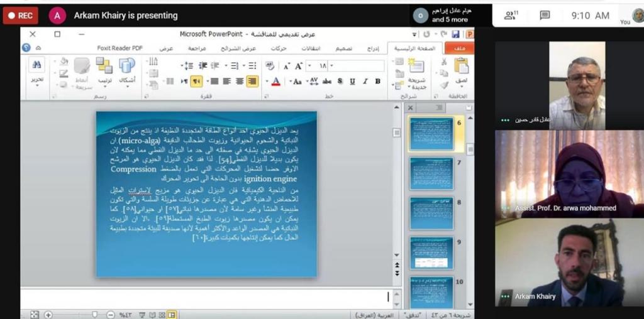Open the Shapes gallery icon
This screenshot has width=644, height=319.
(x=127, y=67)
